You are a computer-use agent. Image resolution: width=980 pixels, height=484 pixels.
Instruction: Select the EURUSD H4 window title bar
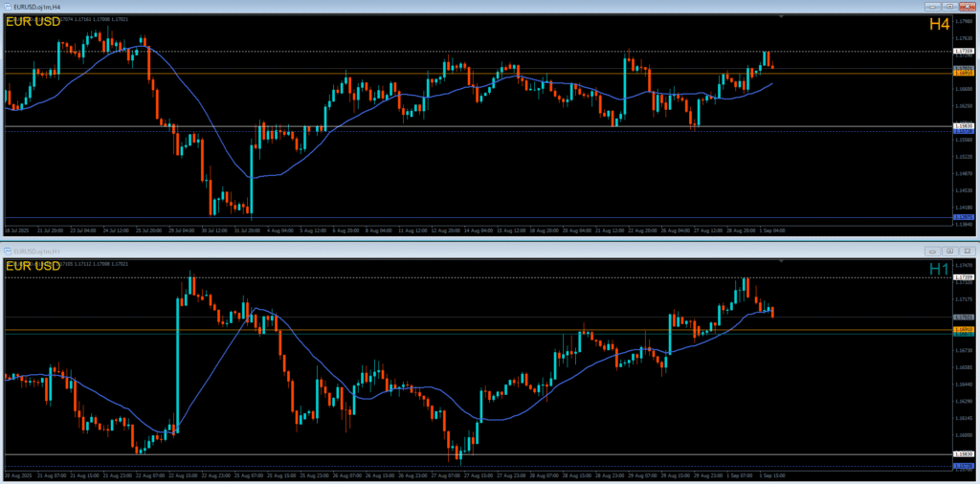383,7
